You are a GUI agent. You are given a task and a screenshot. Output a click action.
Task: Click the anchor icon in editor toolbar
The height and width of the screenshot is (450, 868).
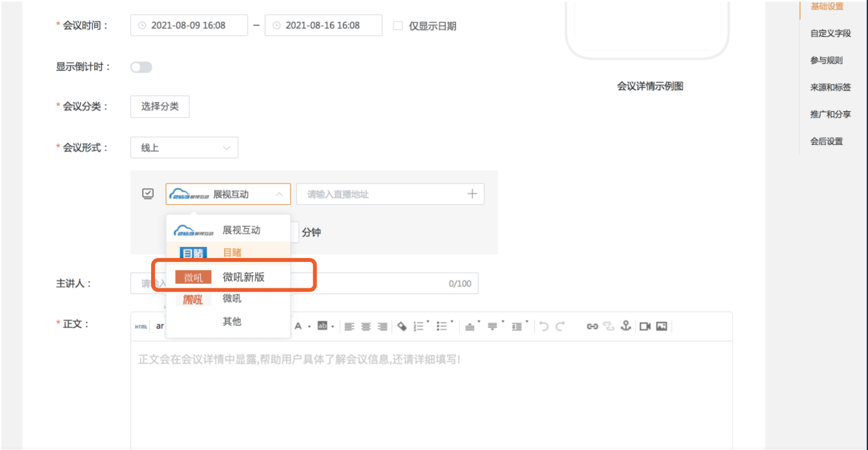[625, 327]
